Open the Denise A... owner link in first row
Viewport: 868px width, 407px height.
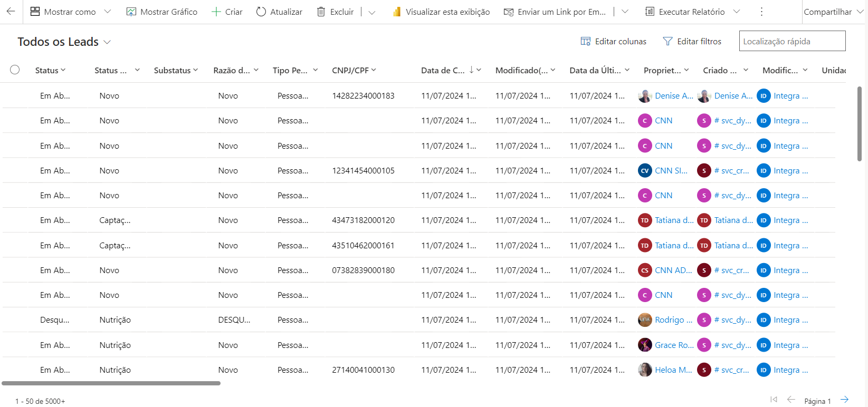point(674,95)
